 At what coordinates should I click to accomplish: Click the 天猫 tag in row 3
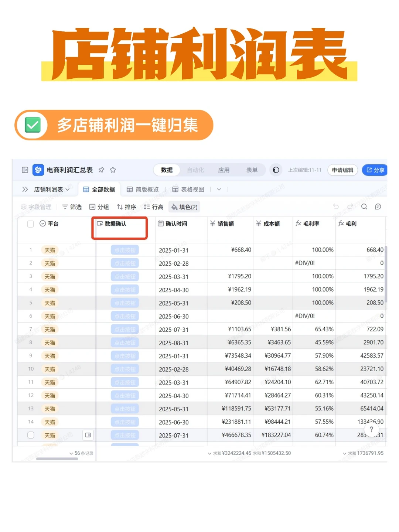tap(50, 277)
